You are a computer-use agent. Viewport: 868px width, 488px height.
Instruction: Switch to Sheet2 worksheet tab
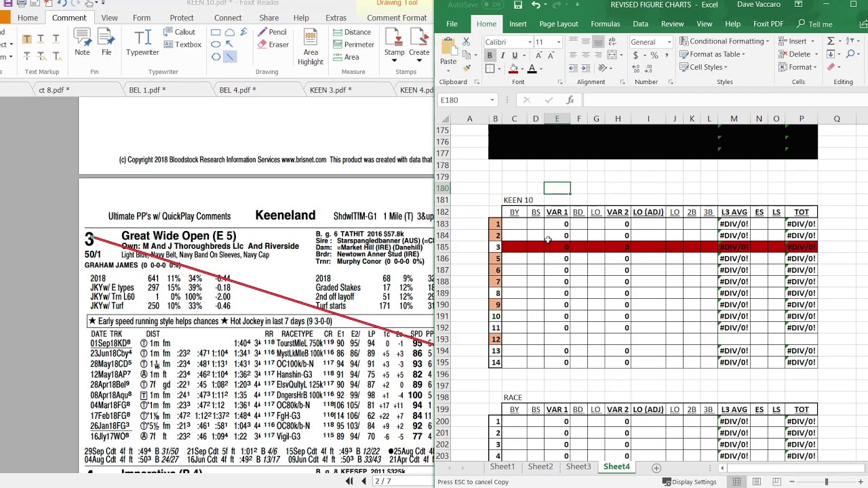540,467
